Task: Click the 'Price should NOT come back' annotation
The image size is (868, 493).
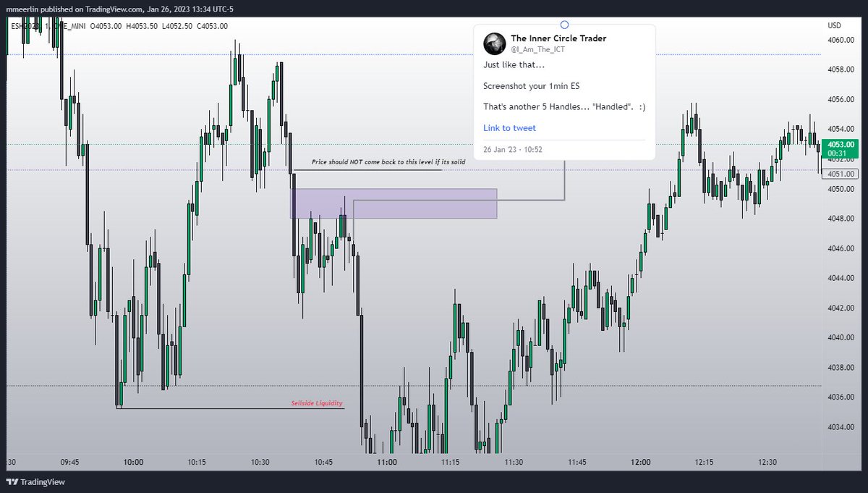Action: coord(388,163)
